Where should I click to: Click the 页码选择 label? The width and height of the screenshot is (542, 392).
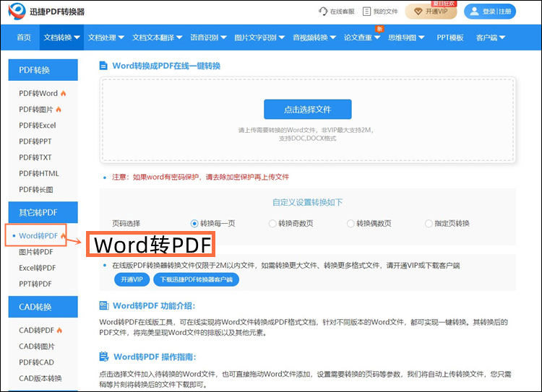pyautogui.click(x=126, y=224)
